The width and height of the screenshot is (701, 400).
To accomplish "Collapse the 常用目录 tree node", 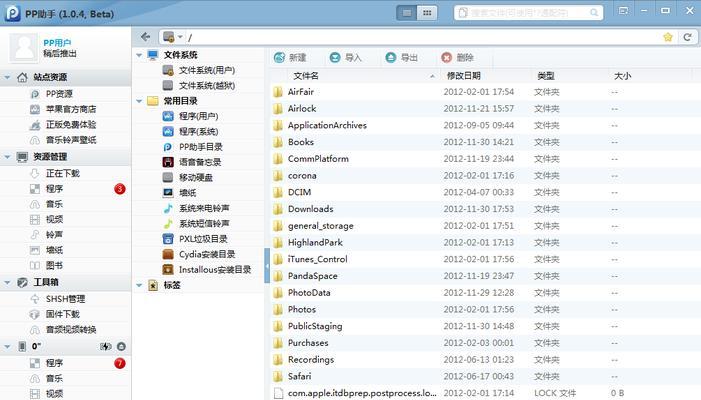I will point(139,101).
